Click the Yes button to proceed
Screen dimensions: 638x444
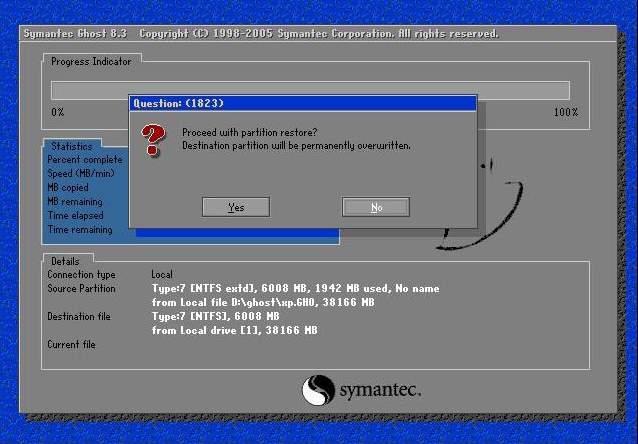236,207
